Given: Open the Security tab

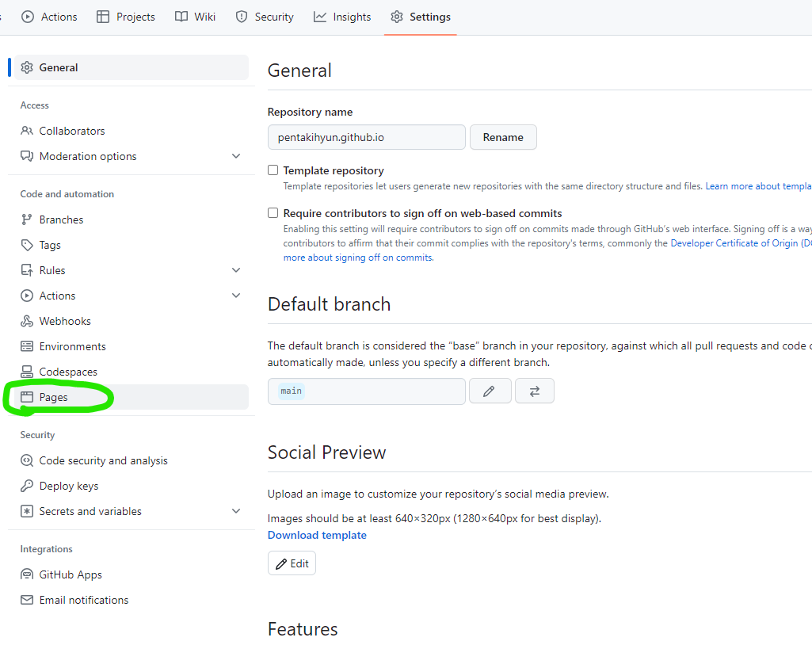Looking at the screenshot, I should [265, 17].
